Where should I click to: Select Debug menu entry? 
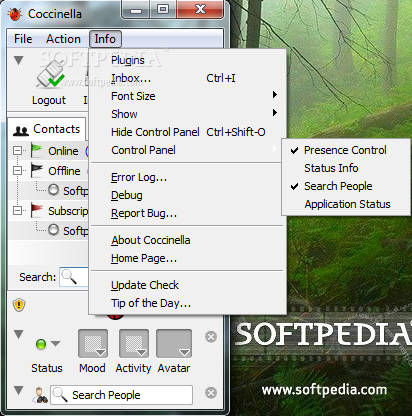click(188, 195)
